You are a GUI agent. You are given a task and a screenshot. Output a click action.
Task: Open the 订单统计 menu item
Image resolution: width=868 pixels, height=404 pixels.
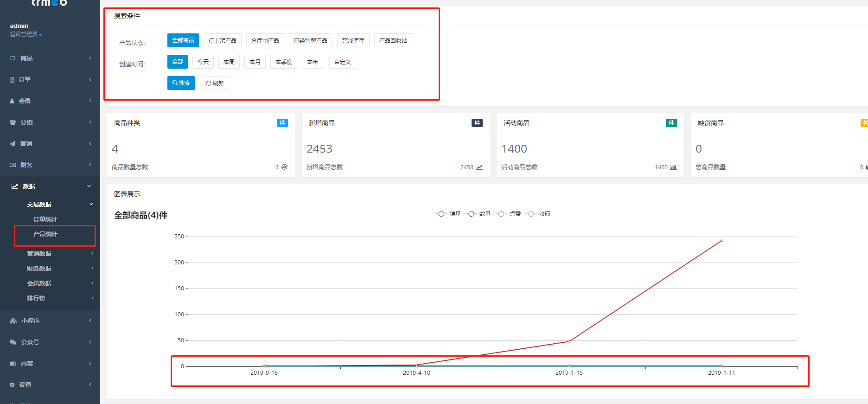tap(45, 219)
